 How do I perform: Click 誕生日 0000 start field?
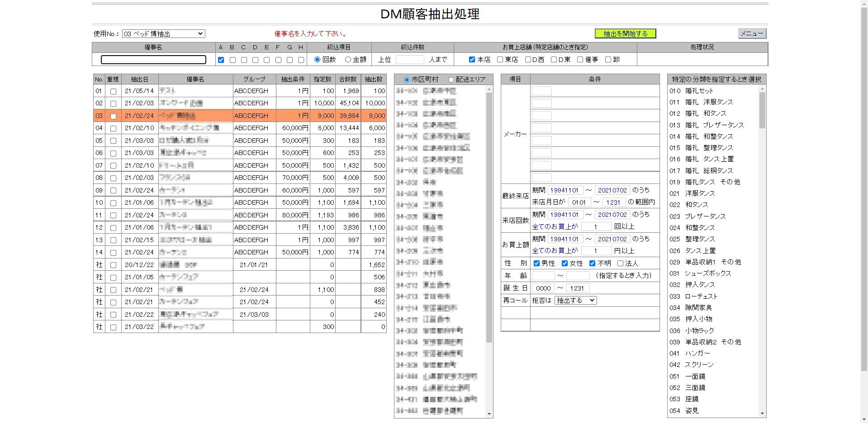pyautogui.click(x=543, y=288)
